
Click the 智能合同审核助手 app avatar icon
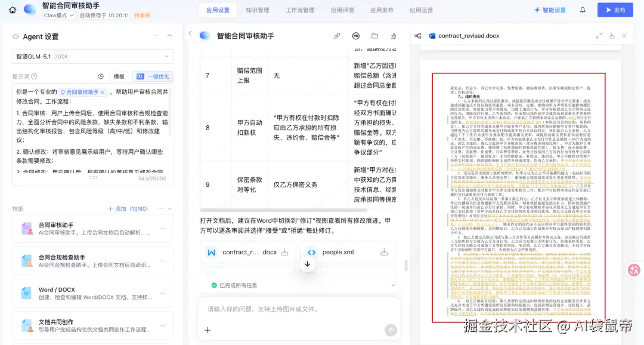[x=30, y=10]
